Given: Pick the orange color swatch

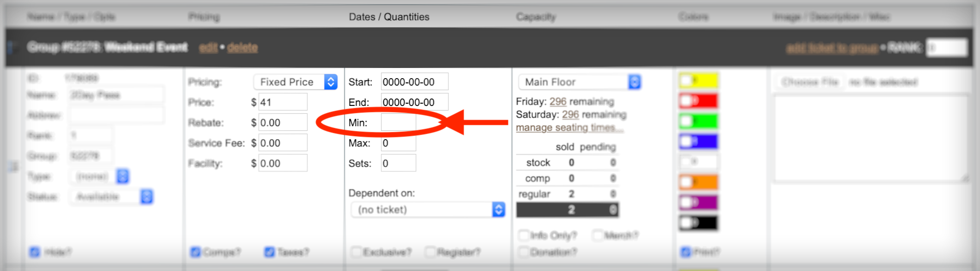Looking at the screenshot, I should tap(698, 182).
